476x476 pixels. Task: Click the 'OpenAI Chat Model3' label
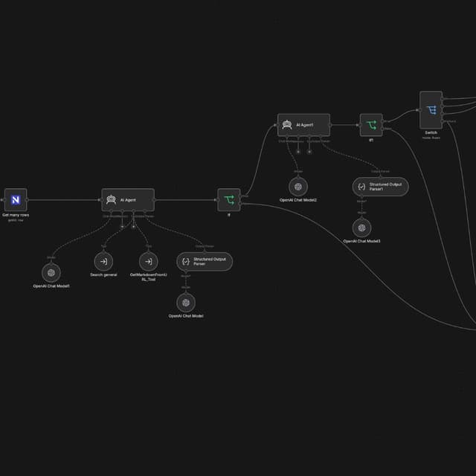click(x=361, y=241)
